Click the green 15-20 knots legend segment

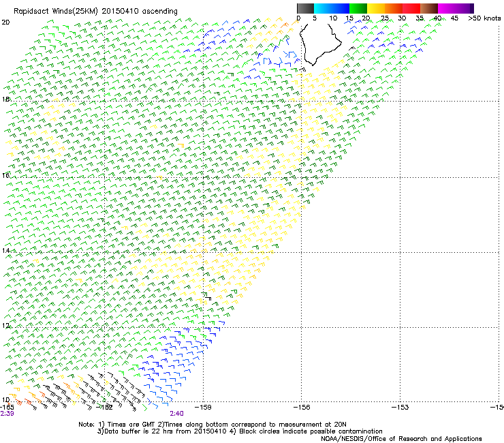pos(358,8)
